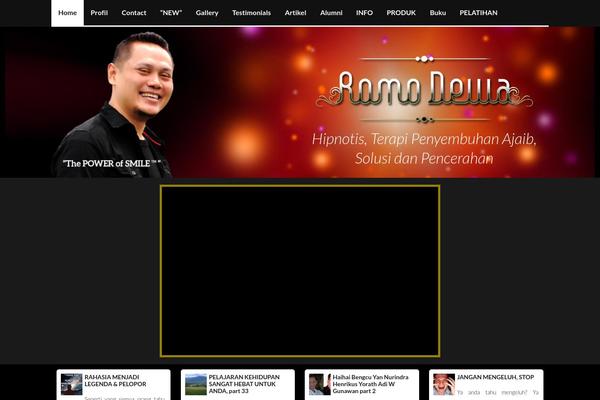Open the Buku menu item

(438, 13)
